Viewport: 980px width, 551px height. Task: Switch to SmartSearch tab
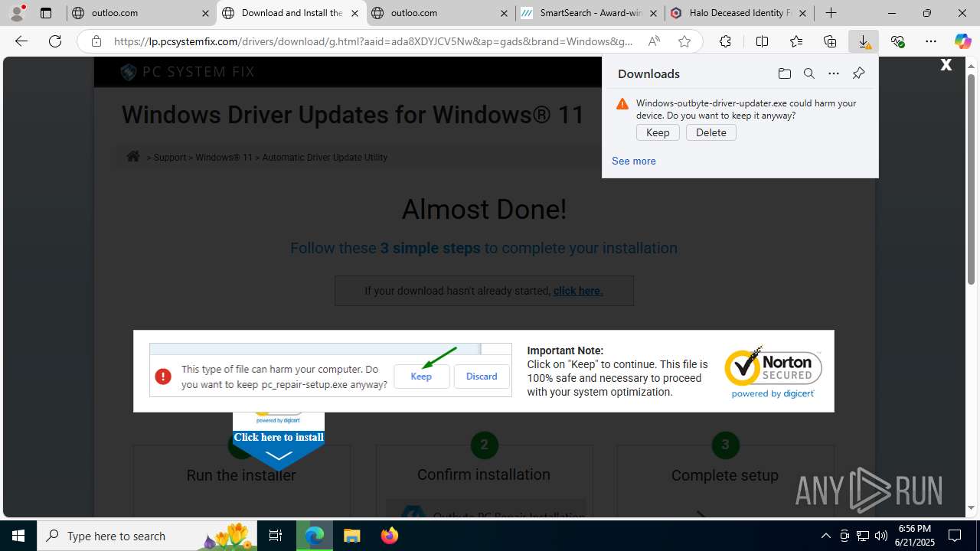589,13
